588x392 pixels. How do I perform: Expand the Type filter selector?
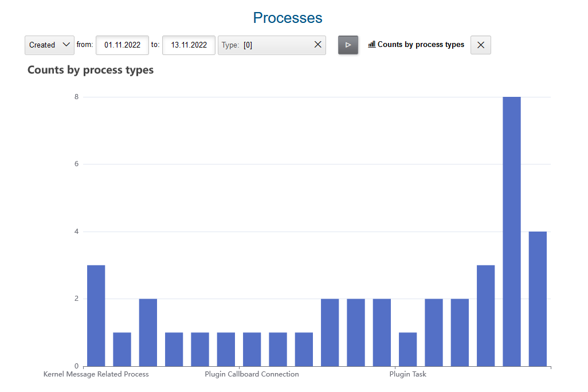(264, 45)
